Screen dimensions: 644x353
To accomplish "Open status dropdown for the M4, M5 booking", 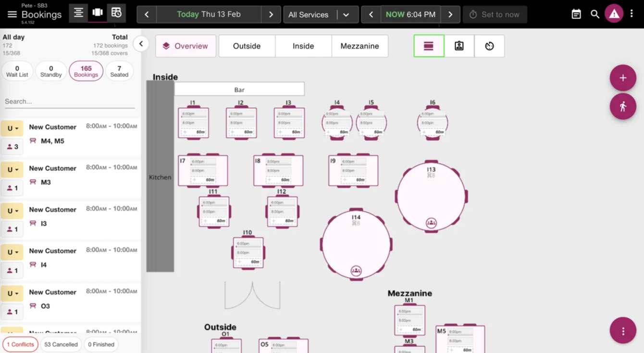I will (x=12, y=128).
